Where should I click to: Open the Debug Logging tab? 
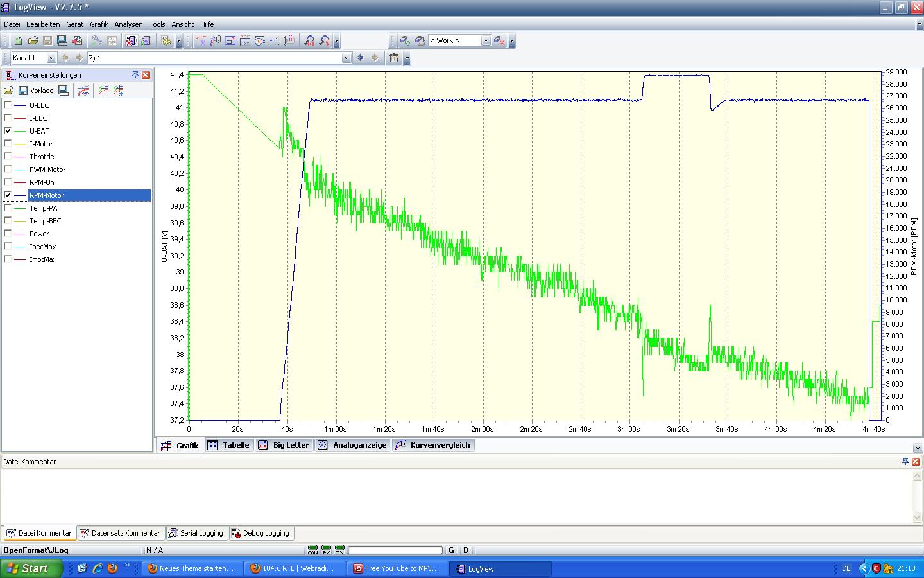tap(261, 533)
